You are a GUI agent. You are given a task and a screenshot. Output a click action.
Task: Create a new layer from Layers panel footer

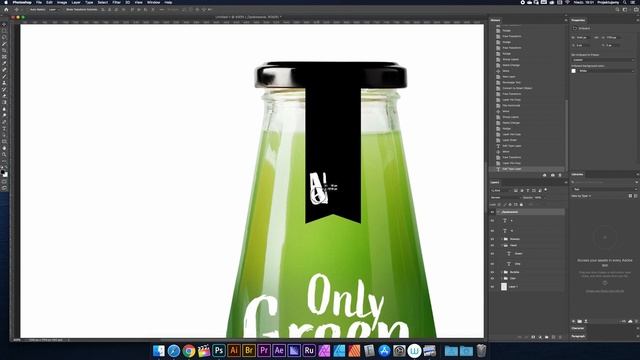(x=553, y=338)
